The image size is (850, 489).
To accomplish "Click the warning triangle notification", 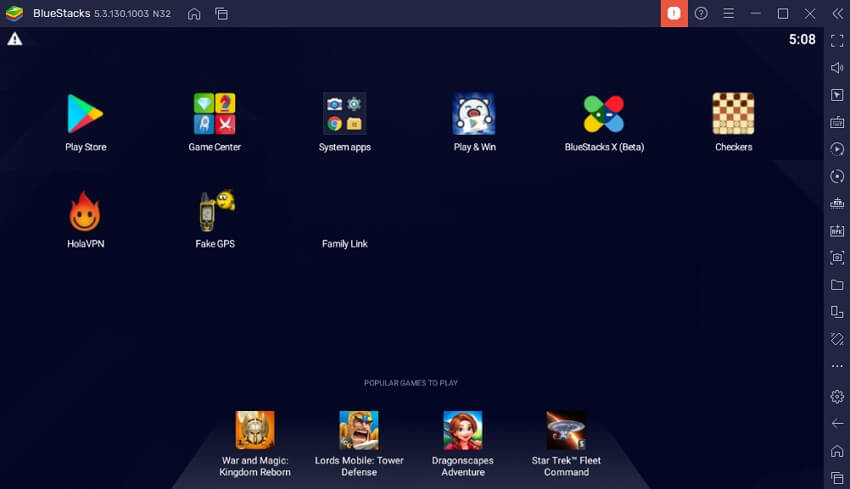I will [x=15, y=39].
